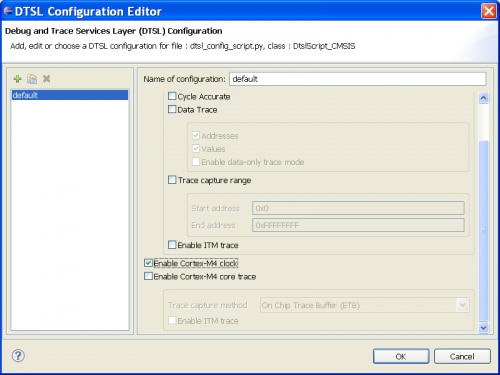This screenshot has height=375, width=500.
Task: Check the upper Enable ITM trace box
Action: coord(172,245)
